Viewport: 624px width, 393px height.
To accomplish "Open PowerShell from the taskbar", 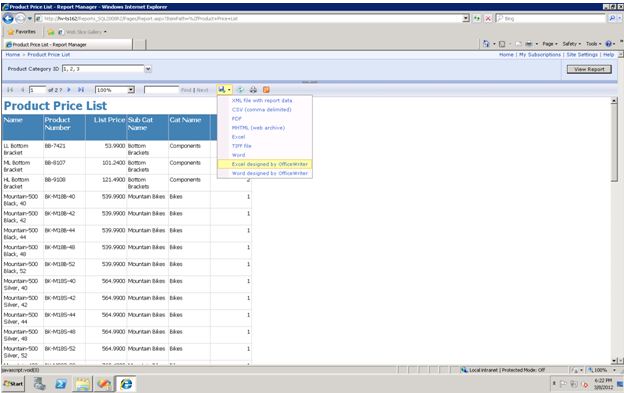I will coord(60,384).
